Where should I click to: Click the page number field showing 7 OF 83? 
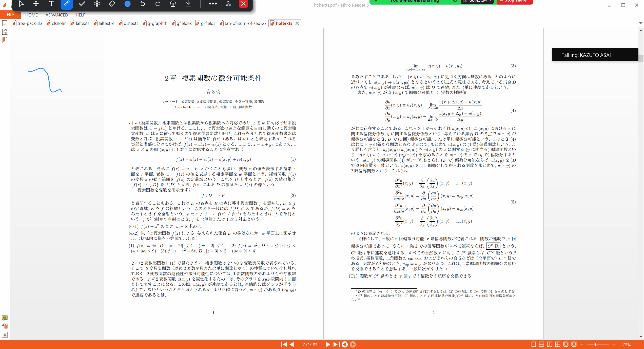(x=310, y=344)
